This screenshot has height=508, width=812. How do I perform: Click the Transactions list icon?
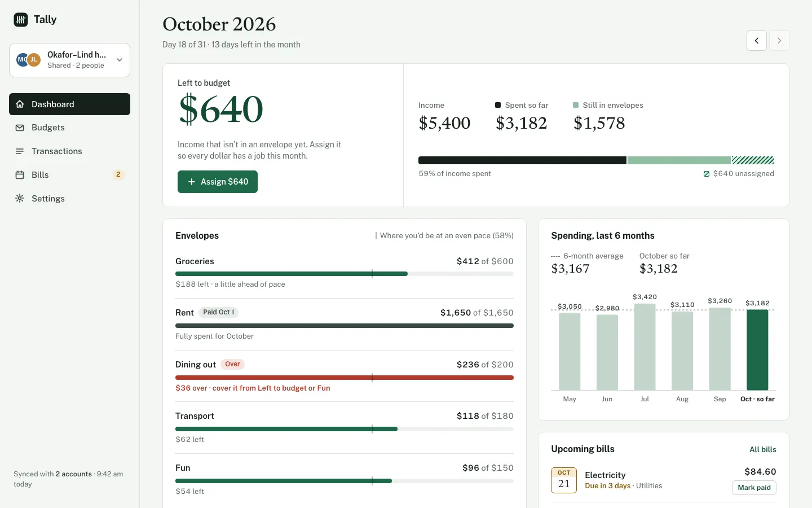point(20,151)
